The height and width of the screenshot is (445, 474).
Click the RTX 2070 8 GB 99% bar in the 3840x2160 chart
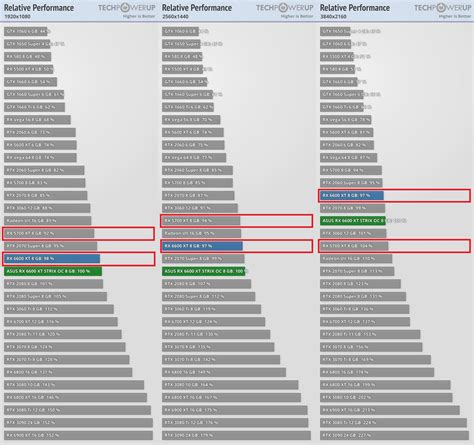pos(353,208)
